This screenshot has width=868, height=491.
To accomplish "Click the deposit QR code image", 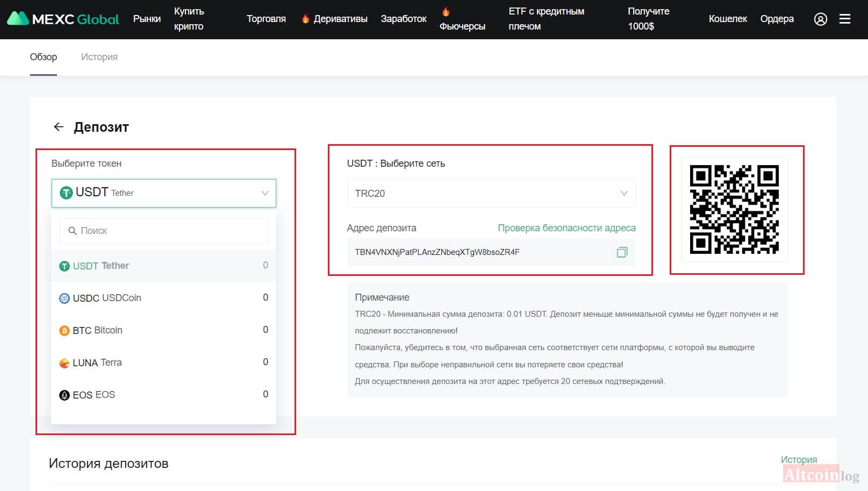I will [x=734, y=209].
